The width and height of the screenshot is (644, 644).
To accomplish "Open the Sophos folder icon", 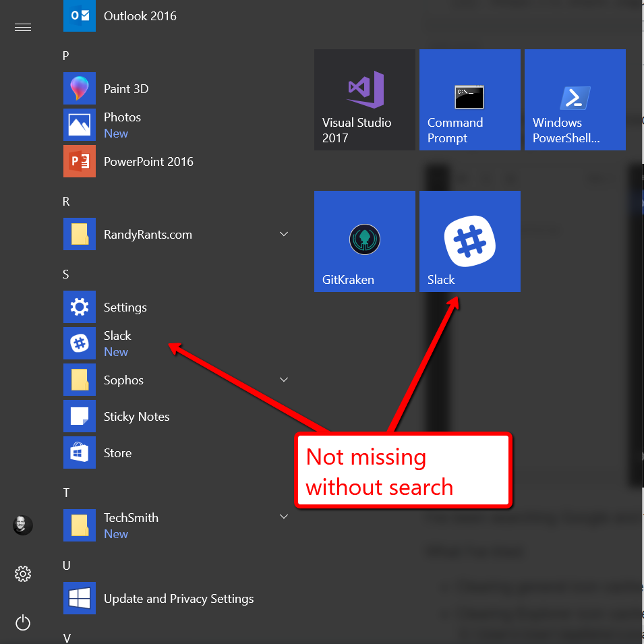I will coord(80,380).
